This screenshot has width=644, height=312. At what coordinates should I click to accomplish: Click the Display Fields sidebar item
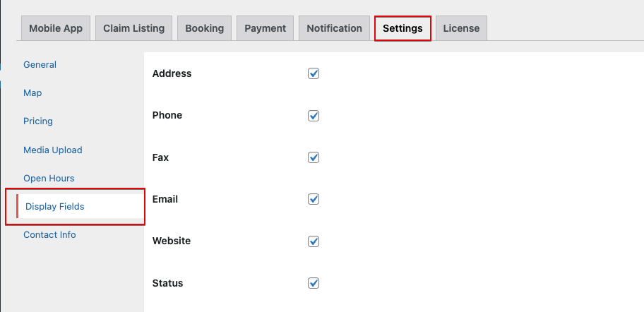tap(75, 207)
